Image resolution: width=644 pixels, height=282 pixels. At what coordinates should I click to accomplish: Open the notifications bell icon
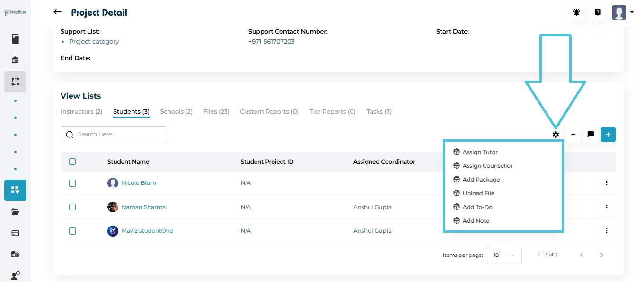[x=576, y=13]
